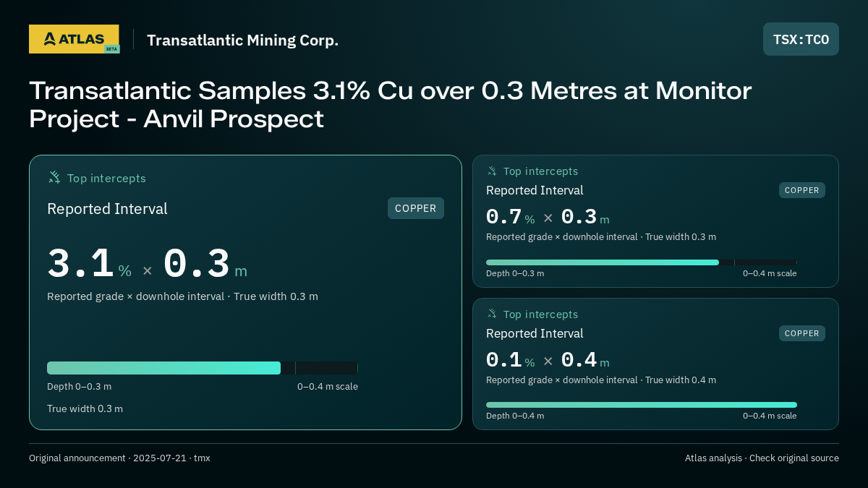Click '0–0.4 m scale' label in the 3.1% card
The image size is (868, 488).
[328, 387]
